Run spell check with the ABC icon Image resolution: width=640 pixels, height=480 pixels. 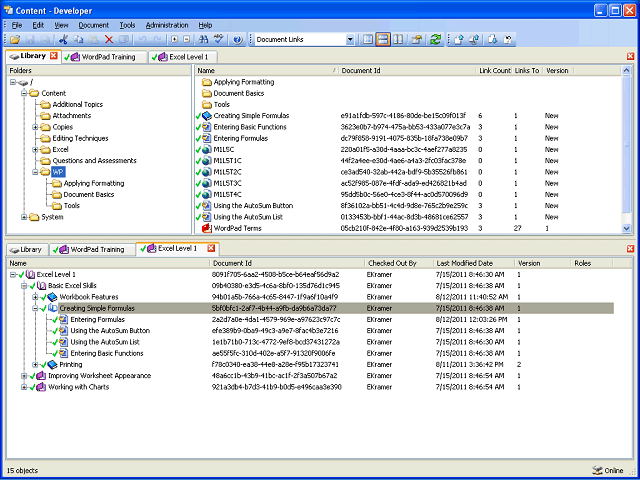coord(219,40)
